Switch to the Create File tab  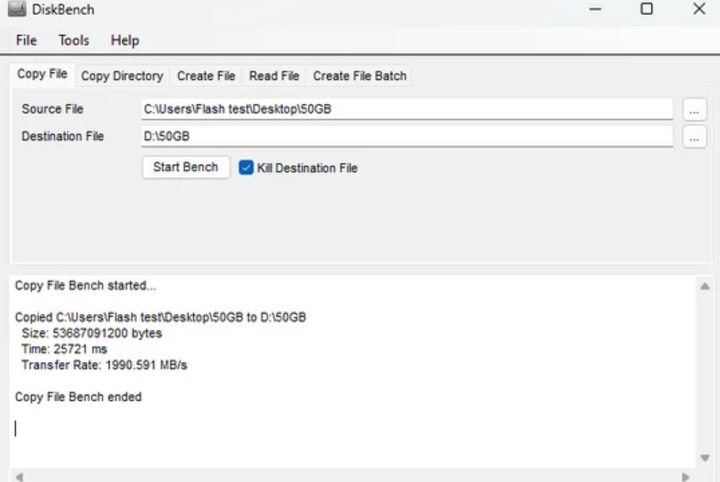(206, 76)
